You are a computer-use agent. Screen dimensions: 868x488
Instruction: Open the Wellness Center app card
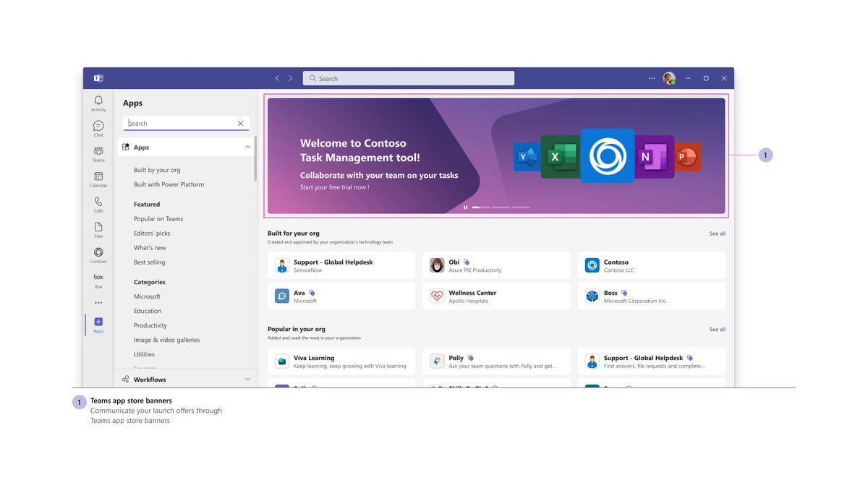pyautogui.click(x=496, y=296)
